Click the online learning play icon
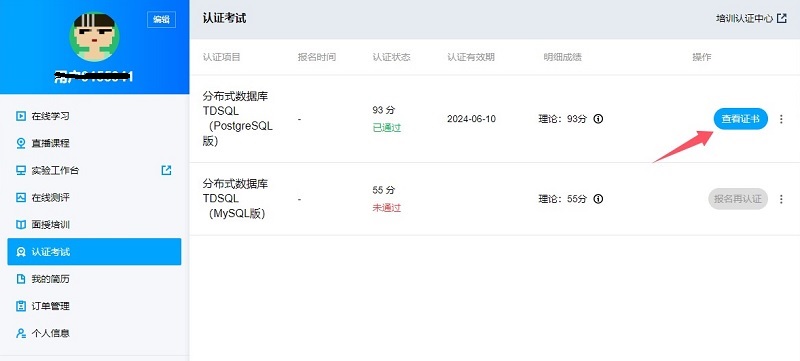This screenshot has height=361, width=800. click(x=21, y=116)
